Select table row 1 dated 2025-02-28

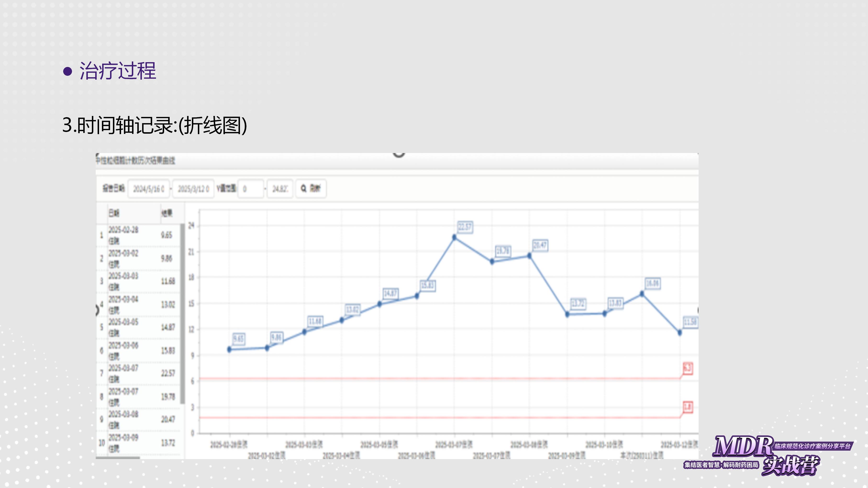click(x=138, y=235)
